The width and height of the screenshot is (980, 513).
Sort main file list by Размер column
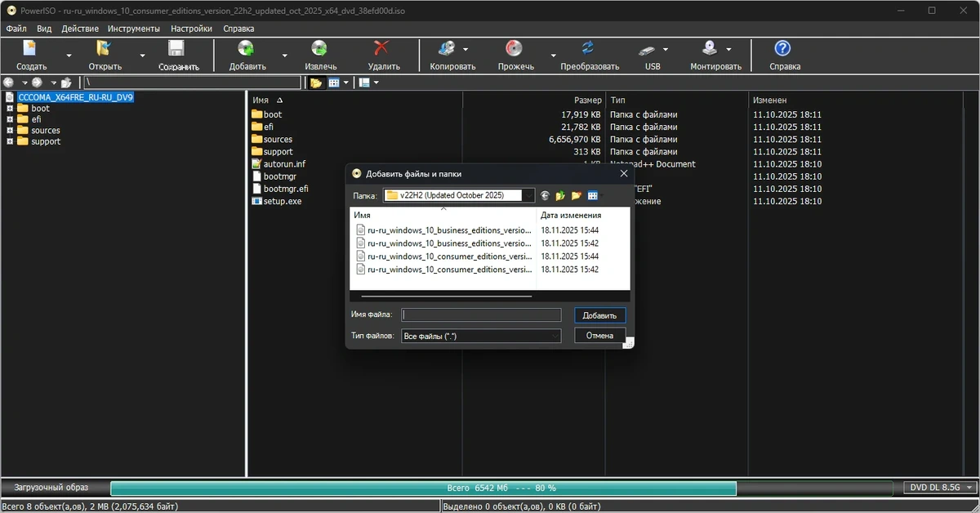[x=534, y=100]
